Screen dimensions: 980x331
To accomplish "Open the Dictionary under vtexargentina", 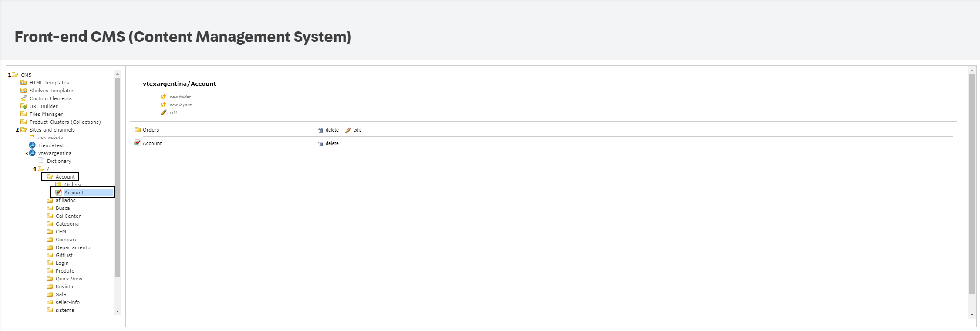I will point(59,161).
